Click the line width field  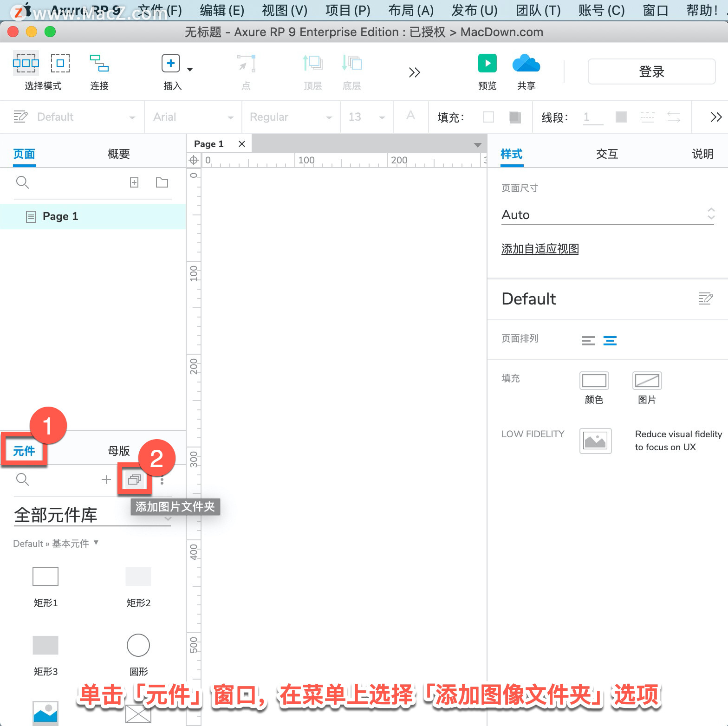point(593,117)
